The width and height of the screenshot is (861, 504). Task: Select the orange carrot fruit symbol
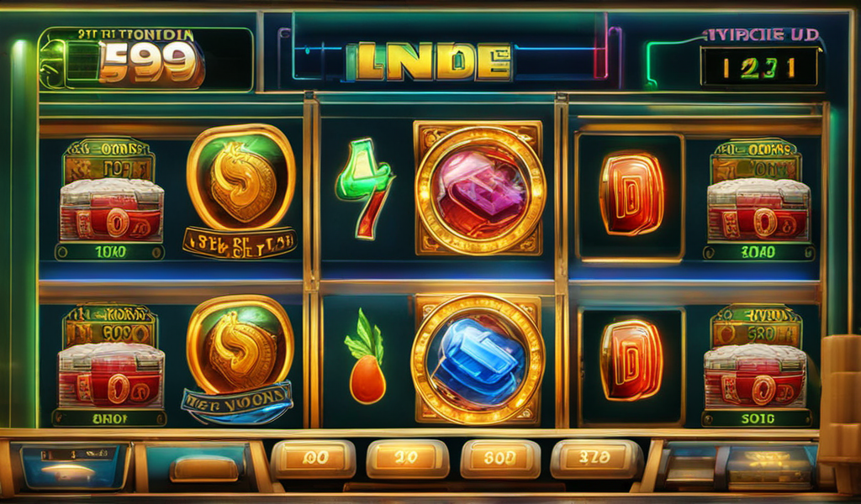365,356
